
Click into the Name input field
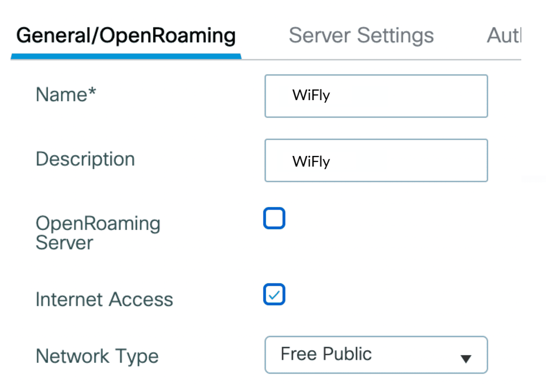coord(376,96)
